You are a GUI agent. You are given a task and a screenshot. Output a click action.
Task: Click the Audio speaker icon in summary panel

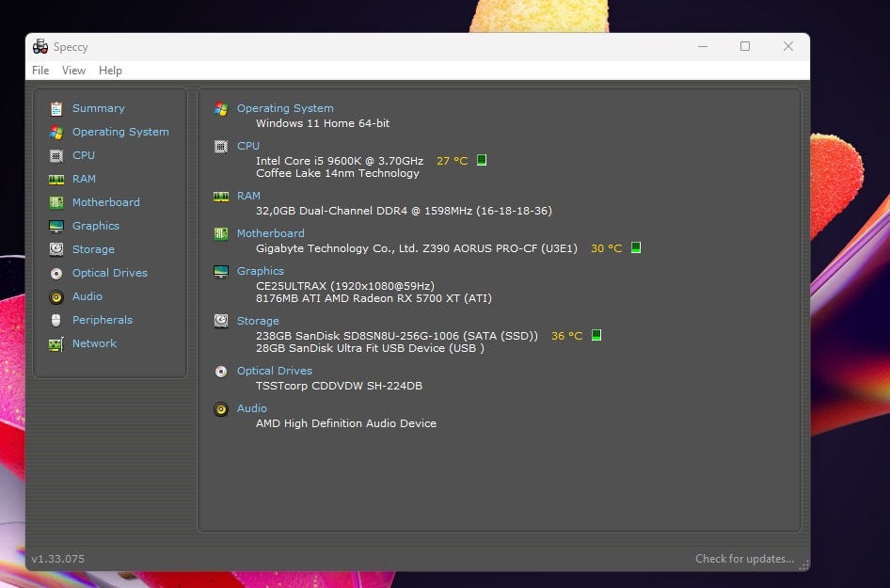[x=221, y=408]
